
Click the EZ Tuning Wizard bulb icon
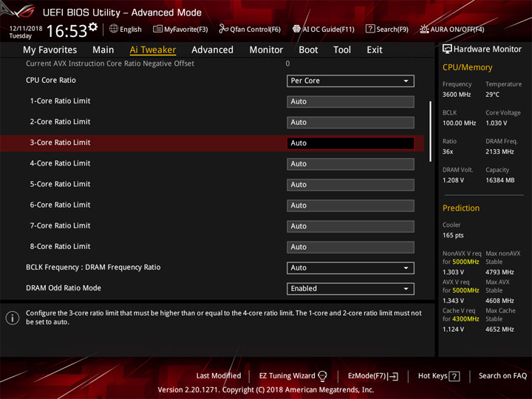tap(322, 376)
